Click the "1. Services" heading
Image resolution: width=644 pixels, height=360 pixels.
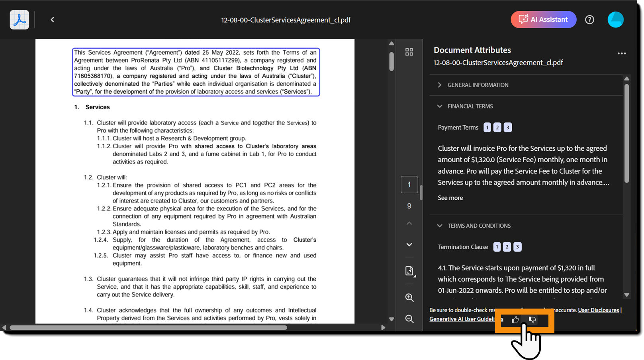click(92, 107)
